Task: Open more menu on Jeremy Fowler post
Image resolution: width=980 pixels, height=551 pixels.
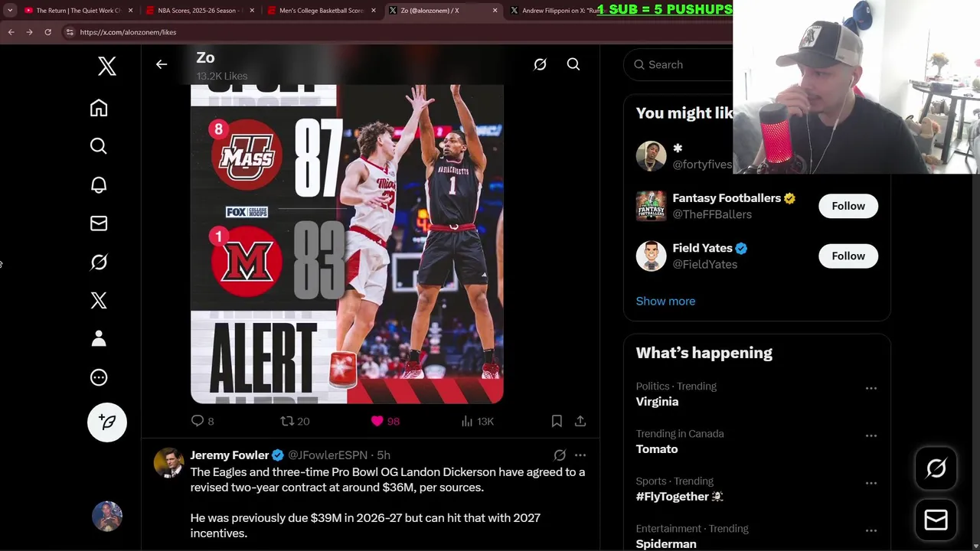Action: tap(580, 455)
